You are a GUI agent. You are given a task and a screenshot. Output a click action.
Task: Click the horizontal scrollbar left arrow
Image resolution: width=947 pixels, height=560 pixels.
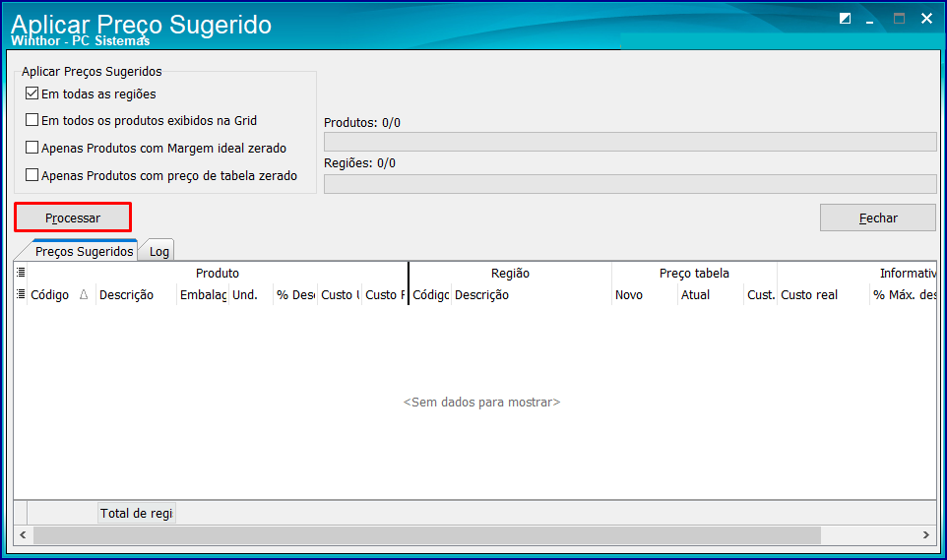23,534
